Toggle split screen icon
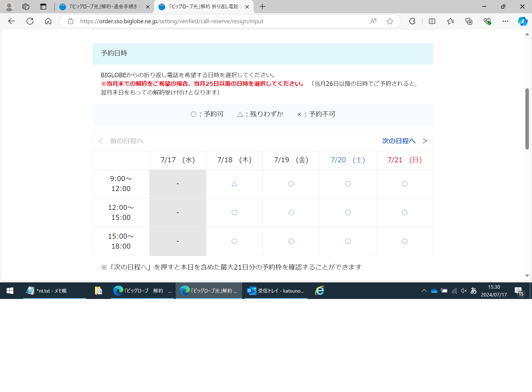532x392 pixels. [432, 21]
